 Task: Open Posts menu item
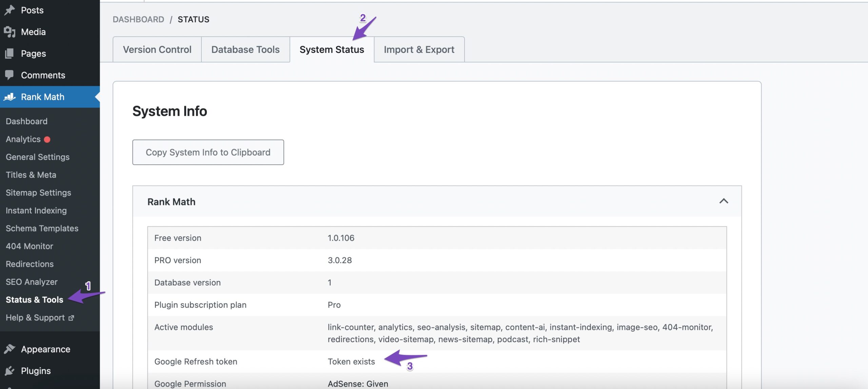coord(50,10)
